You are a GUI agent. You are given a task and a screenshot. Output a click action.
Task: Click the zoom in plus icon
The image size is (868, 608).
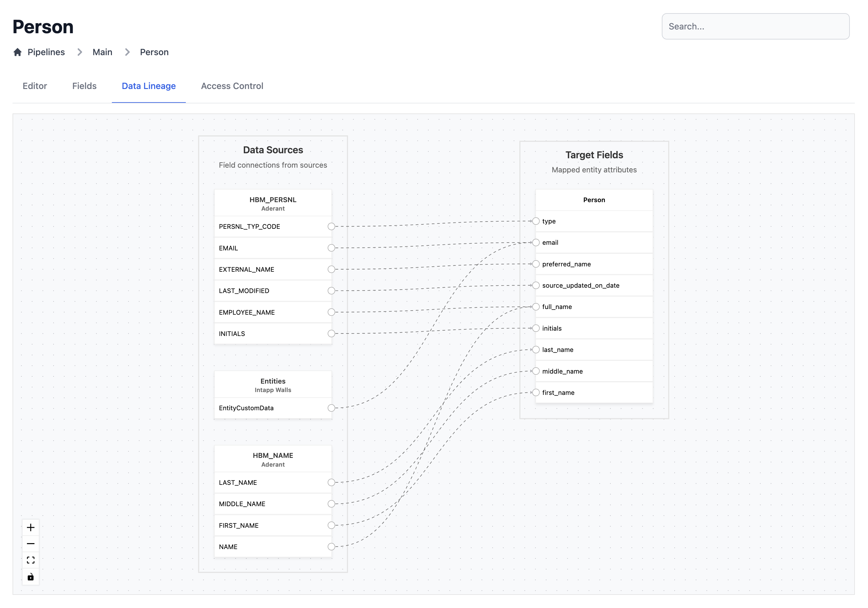pos(31,527)
